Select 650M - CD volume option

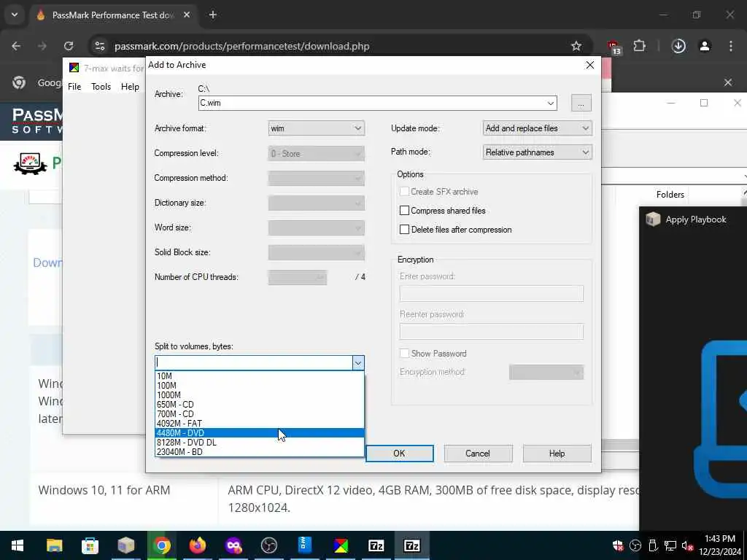(260, 404)
